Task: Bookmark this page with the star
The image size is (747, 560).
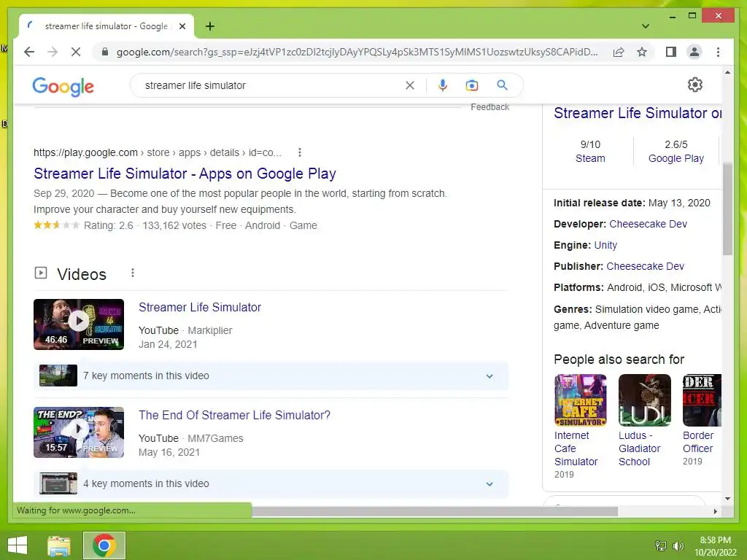Action: click(x=642, y=52)
